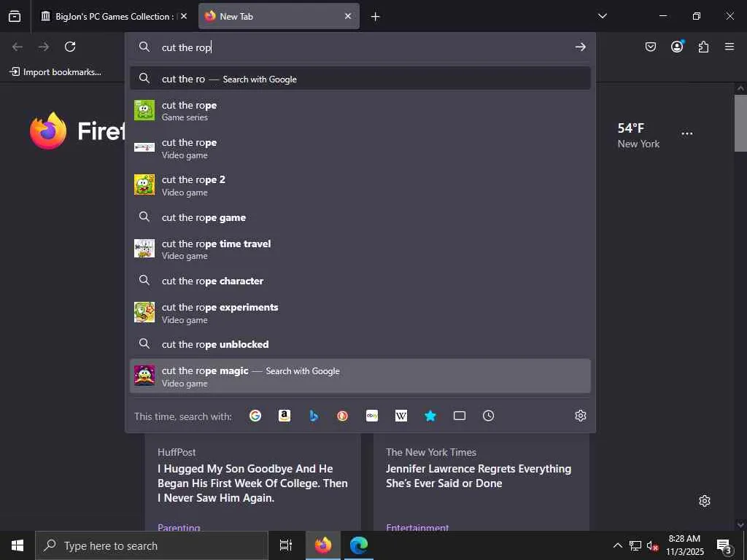The height and width of the screenshot is (560, 747).
Task: Show hidden system tray icons
Action: coord(617,545)
